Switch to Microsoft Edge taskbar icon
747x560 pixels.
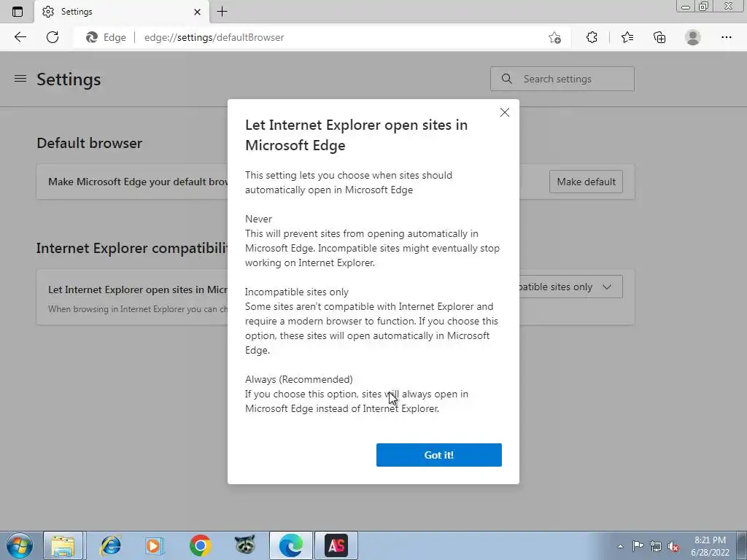pyautogui.click(x=290, y=545)
